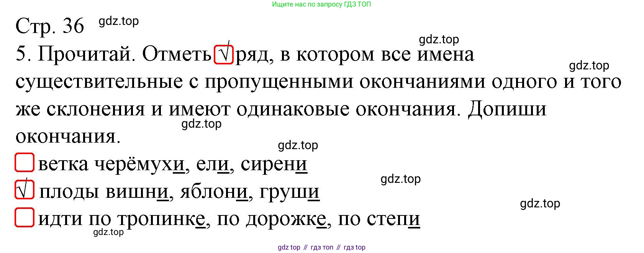
Task: Click the gdz.top watermark above the word 'имена'
Action: [439, 39]
